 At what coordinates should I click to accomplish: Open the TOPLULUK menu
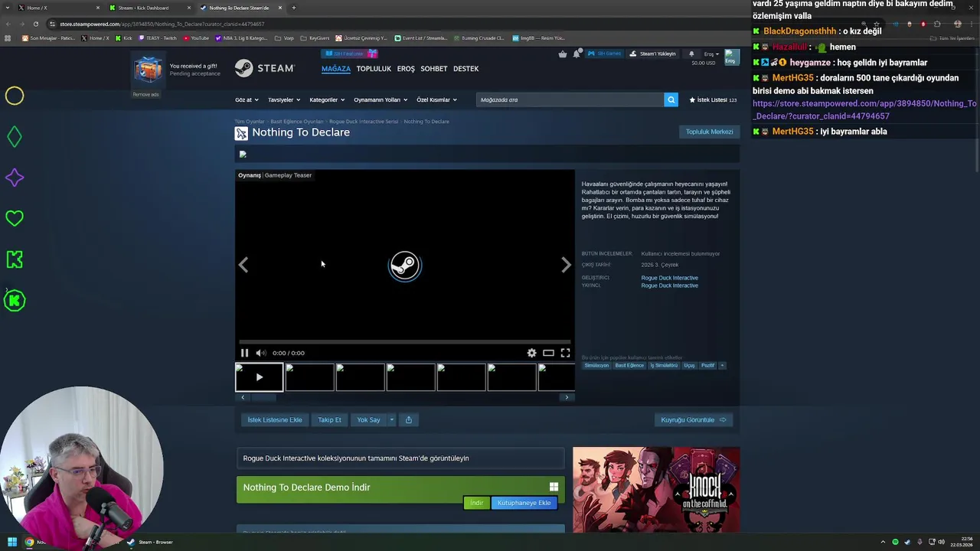374,69
